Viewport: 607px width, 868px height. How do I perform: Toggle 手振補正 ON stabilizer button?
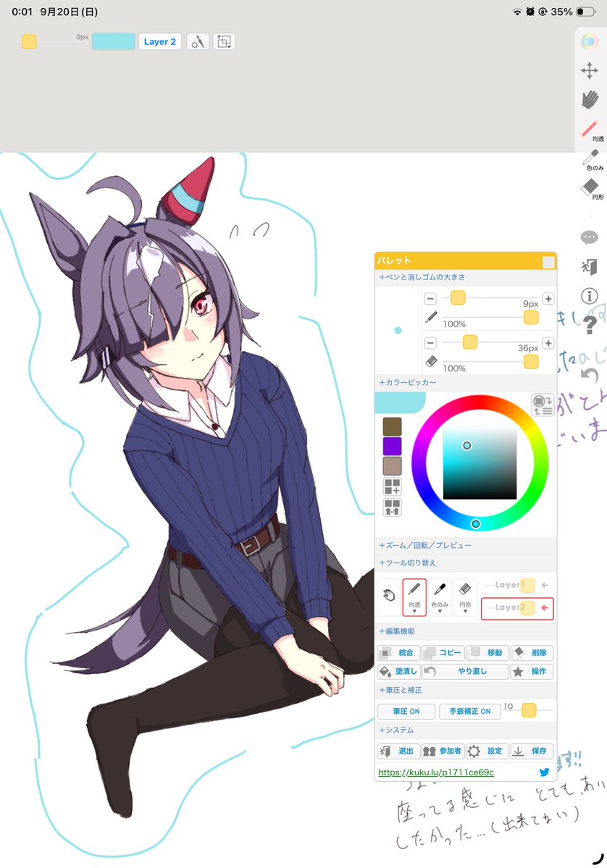click(469, 711)
